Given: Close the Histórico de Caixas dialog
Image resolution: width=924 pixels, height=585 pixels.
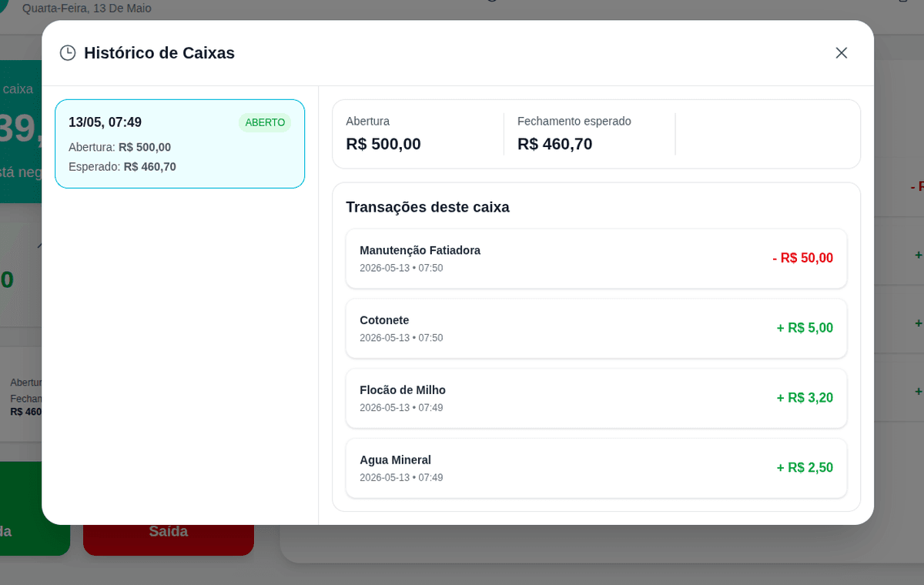Looking at the screenshot, I should click(x=842, y=53).
